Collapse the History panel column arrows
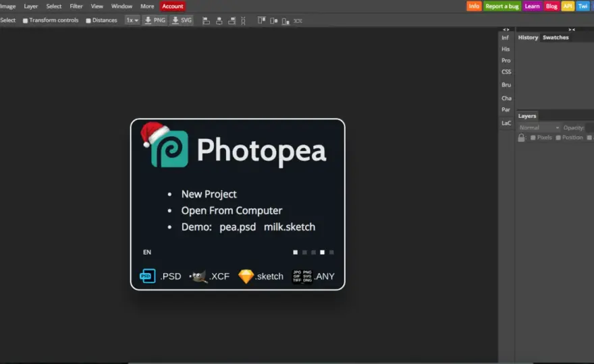Screen dimensions: 594x364 572,30
